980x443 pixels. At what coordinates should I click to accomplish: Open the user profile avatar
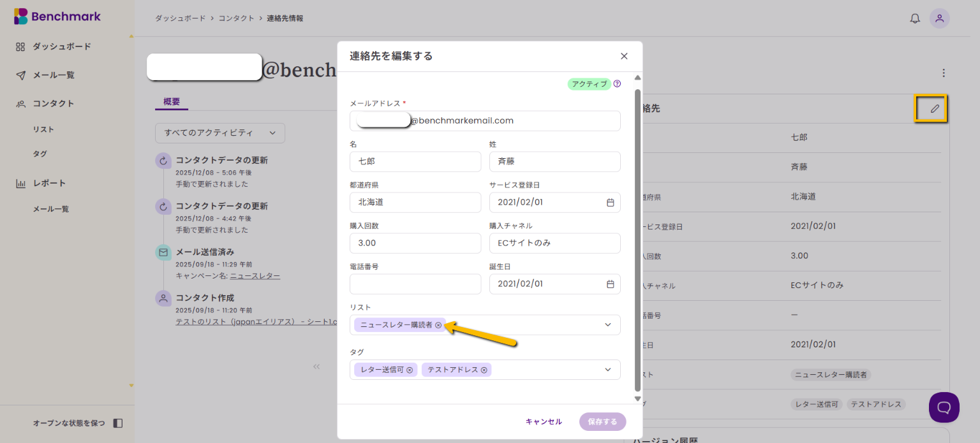(939, 18)
